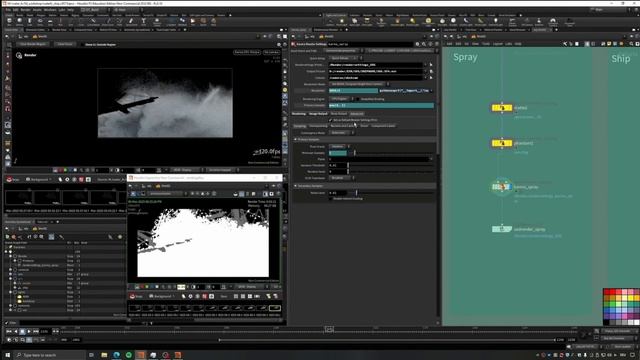640x360 pixels.
Task: Click the parameter panel search magnifier icon
Action: [424, 44]
